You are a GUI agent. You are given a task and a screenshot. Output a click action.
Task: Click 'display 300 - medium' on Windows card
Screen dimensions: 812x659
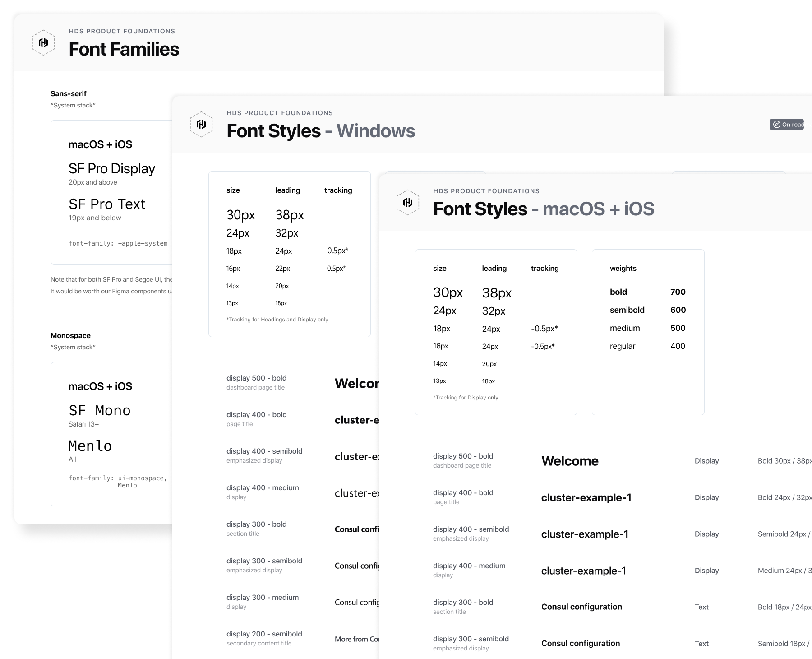[263, 598]
